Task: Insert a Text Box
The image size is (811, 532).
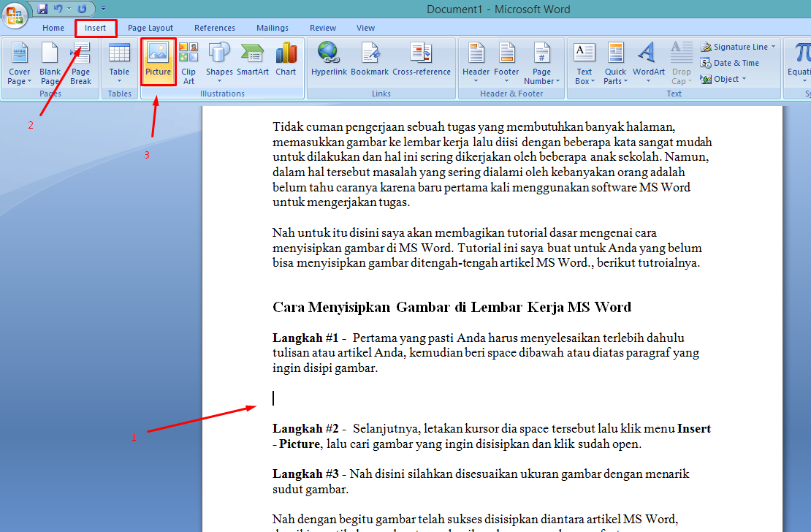Action: [x=585, y=63]
